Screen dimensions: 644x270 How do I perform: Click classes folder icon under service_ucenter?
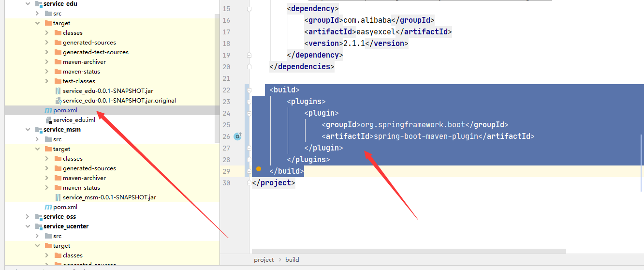point(58,255)
